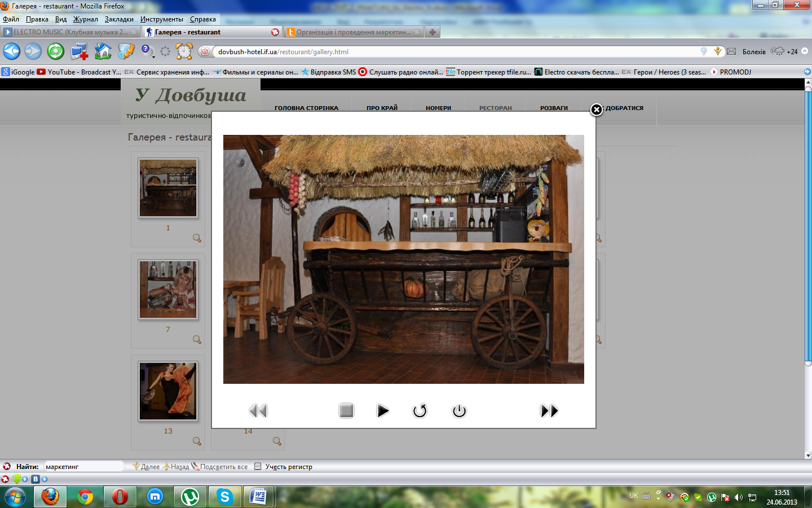Open the weather widget showing +24
This screenshot has height=508, width=812.
[784, 51]
